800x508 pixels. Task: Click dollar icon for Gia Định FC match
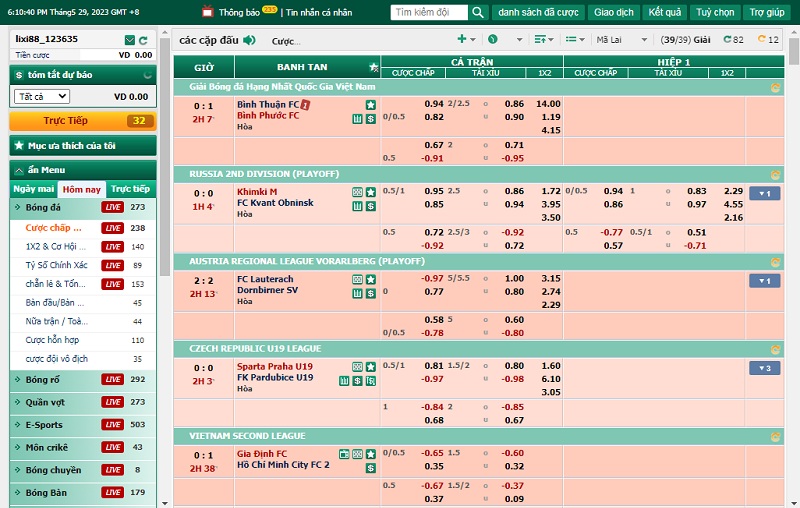[x=371, y=468]
